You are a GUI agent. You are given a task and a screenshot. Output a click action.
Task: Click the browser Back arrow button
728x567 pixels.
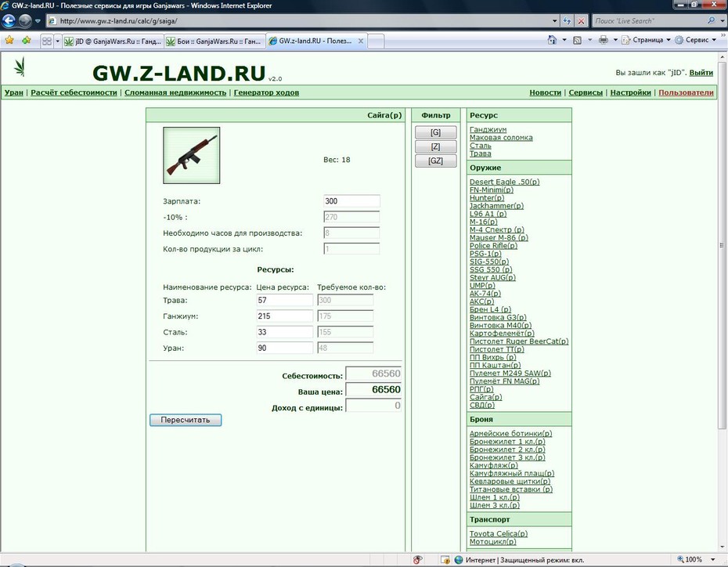9,21
